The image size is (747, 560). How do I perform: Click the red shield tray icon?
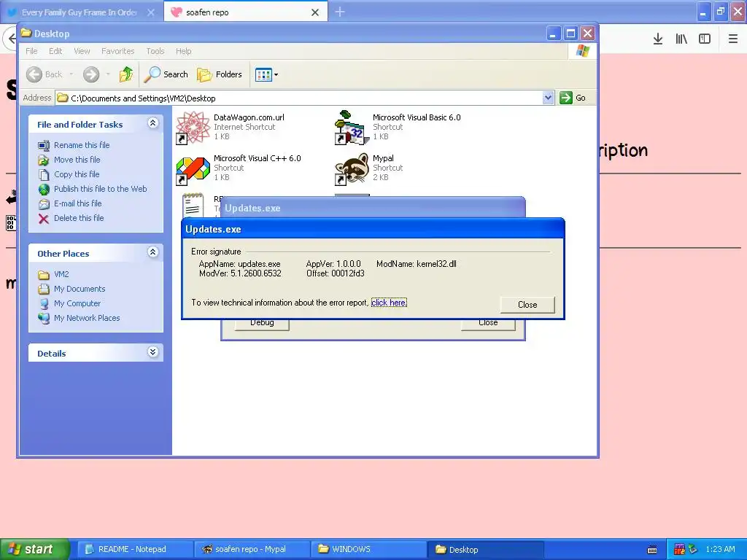point(679,550)
